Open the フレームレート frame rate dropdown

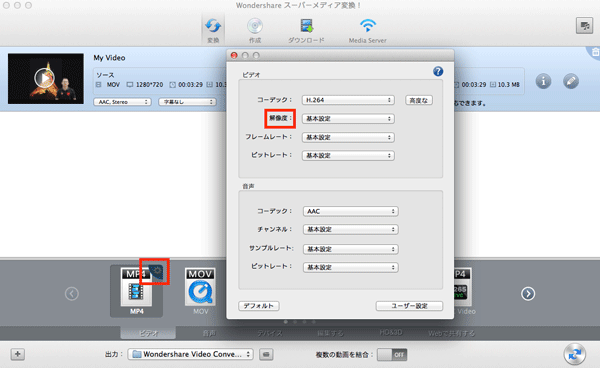pyautogui.click(x=348, y=137)
